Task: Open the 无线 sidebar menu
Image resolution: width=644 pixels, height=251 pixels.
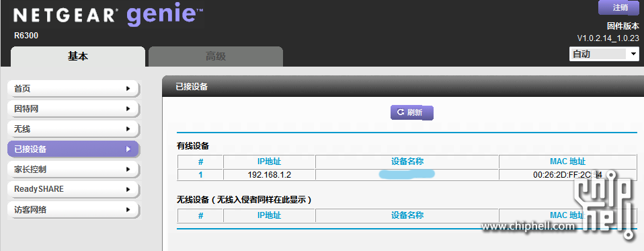Action: (x=73, y=129)
